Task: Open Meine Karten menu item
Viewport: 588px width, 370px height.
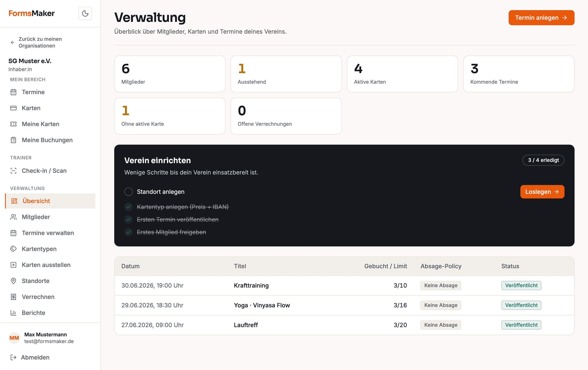Action: pyautogui.click(x=50, y=124)
